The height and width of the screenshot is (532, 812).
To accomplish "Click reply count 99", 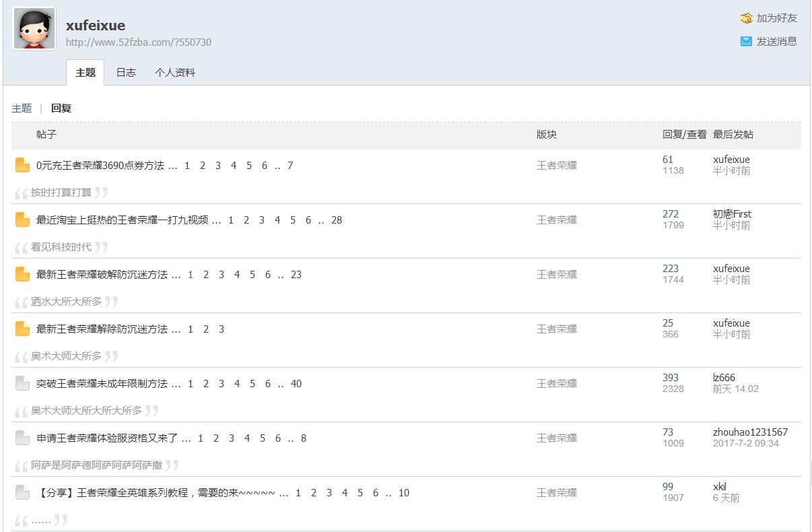I will pos(668,487).
